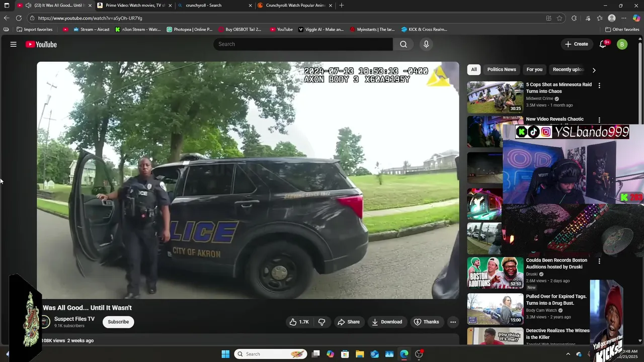Open "KICK & Cross Realm..." bookmark
Screen dimensions: 644x362
pos(424,29)
